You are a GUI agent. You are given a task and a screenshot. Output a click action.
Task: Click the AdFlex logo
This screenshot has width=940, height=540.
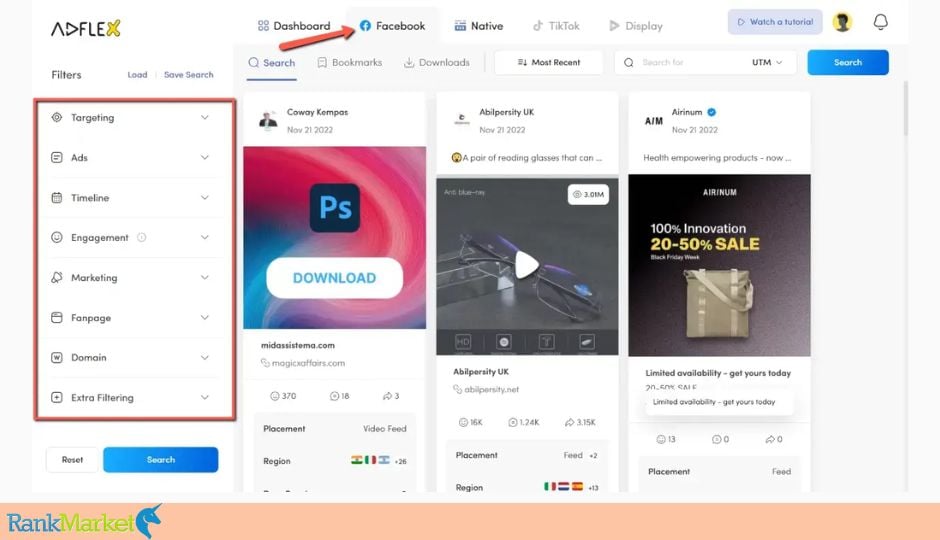click(x=86, y=28)
